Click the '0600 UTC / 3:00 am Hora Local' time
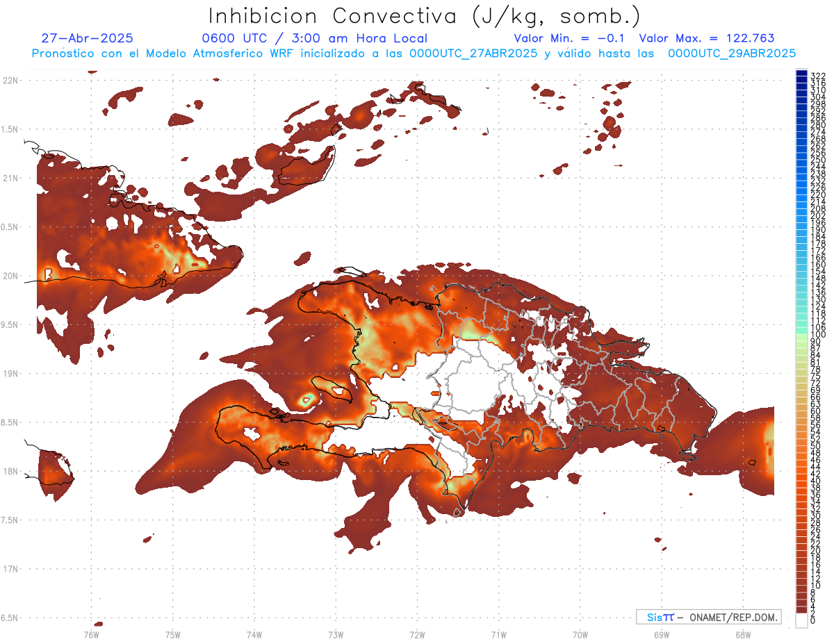834x644 pixels. (315, 38)
